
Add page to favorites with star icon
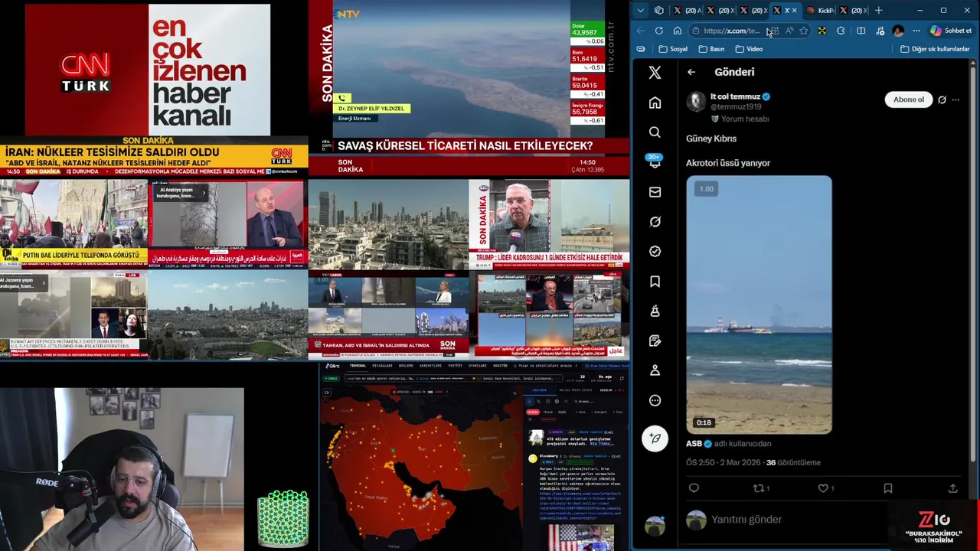(803, 31)
